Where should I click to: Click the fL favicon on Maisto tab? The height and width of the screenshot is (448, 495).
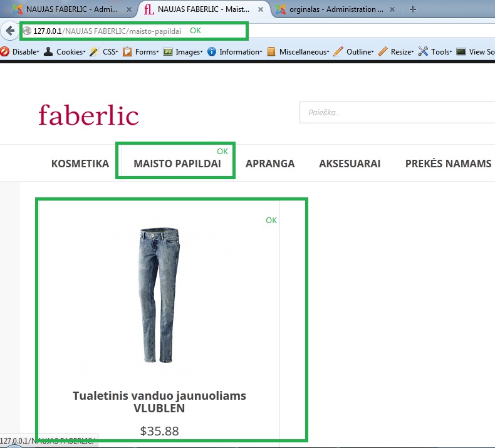[x=149, y=9]
